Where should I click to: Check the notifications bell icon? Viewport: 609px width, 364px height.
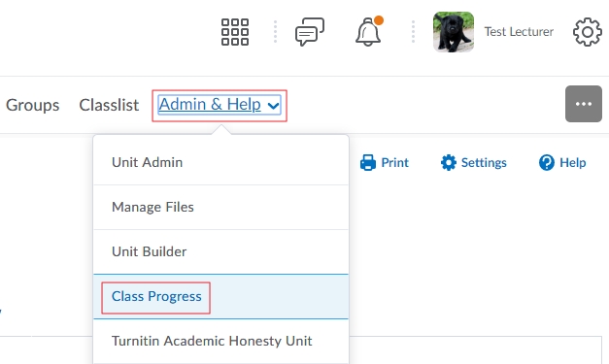click(368, 31)
